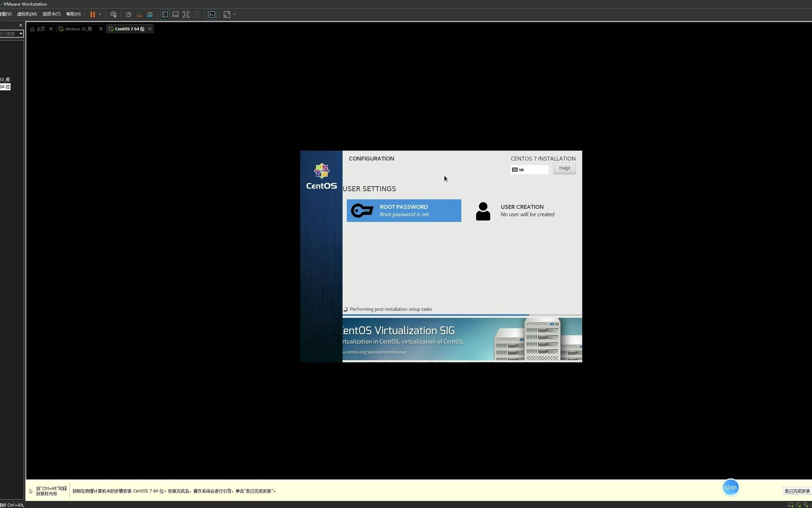
Task: Click the send Ctrl+Alt+Del icon
Action: click(113, 14)
